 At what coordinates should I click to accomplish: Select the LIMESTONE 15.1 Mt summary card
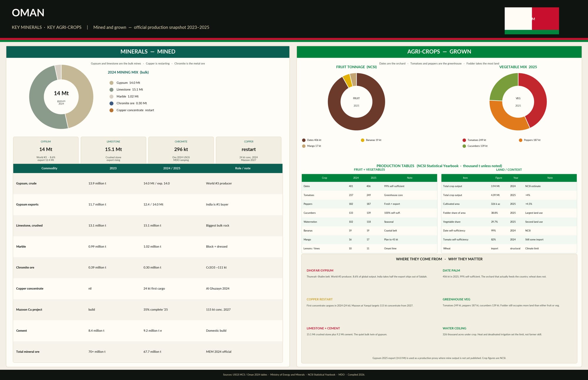tap(113, 150)
